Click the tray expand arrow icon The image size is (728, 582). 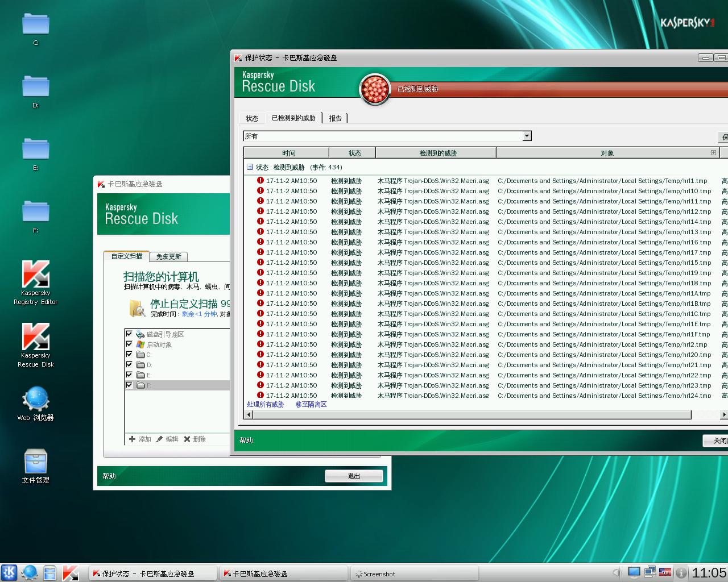point(616,573)
